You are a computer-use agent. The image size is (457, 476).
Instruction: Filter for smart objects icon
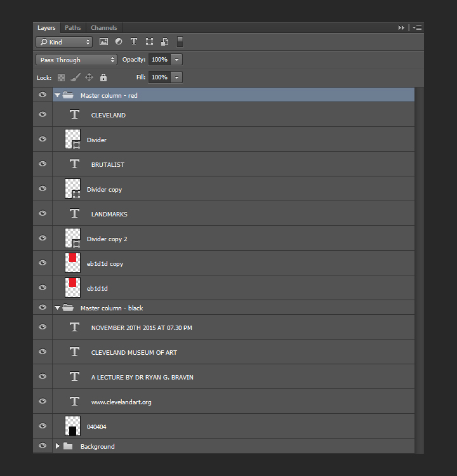click(164, 42)
